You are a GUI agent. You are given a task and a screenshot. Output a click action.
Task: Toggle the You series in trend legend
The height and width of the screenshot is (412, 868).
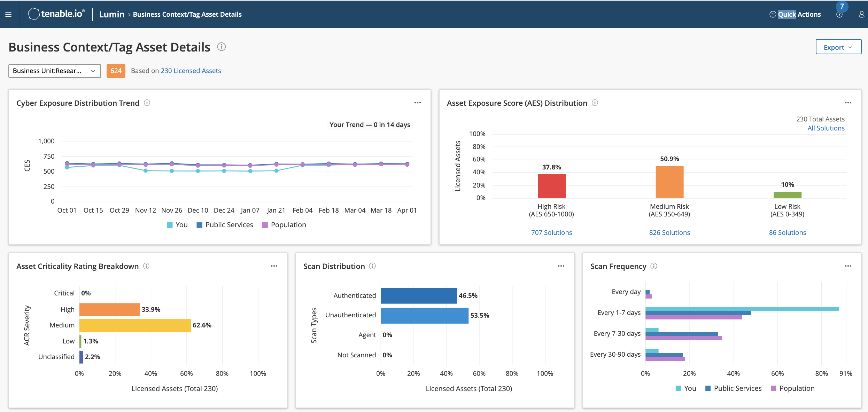point(177,225)
